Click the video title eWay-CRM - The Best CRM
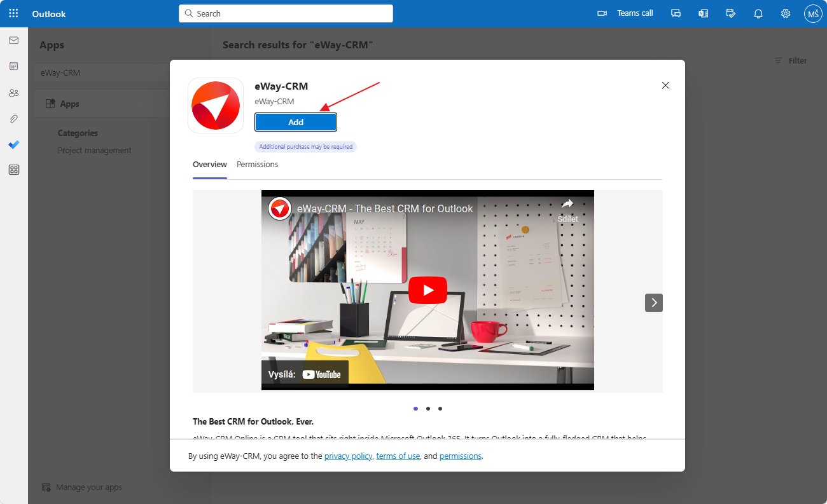Image resolution: width=827 pixels, height=504 pixels. point(385,208)
